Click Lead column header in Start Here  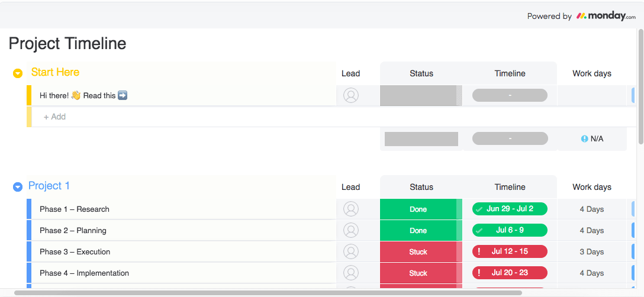coord(351,73)
